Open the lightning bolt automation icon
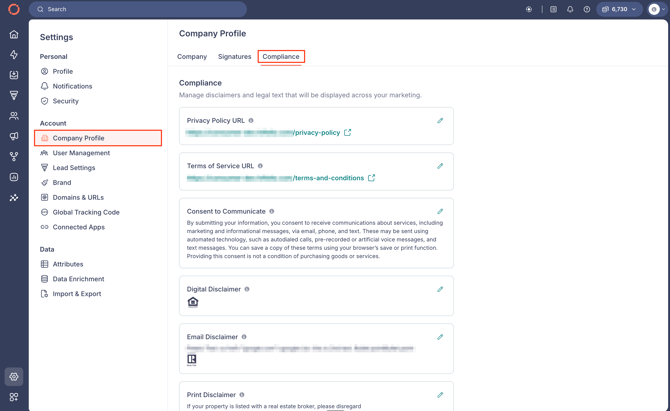The image size is (670, 411). click(x=14, y=55)
